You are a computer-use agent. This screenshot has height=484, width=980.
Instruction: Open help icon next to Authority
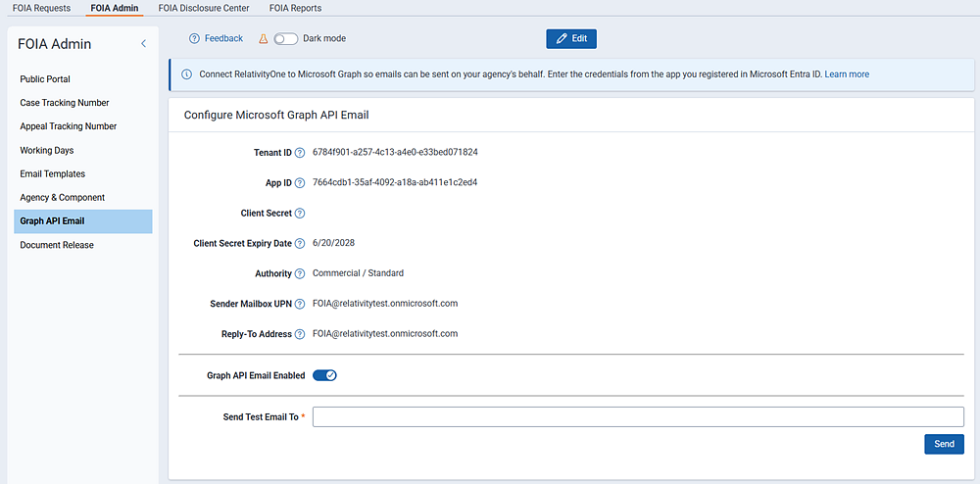tap(299, 273)
